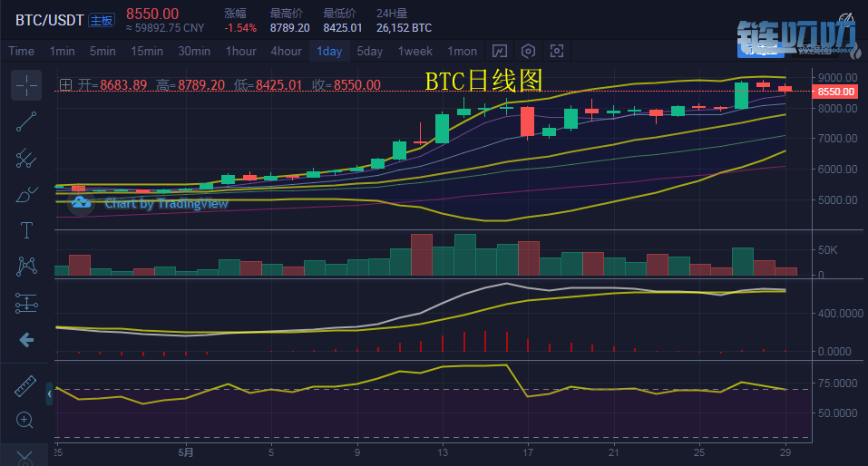Click the BTC/USDT pair name
The image size is (868, 466).
click(49, 21)
